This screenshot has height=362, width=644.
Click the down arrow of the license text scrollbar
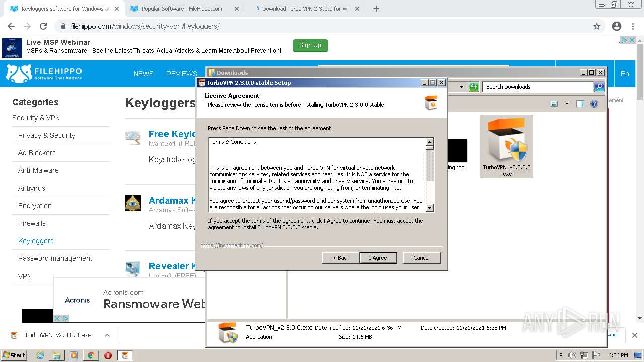pos(429,207)
